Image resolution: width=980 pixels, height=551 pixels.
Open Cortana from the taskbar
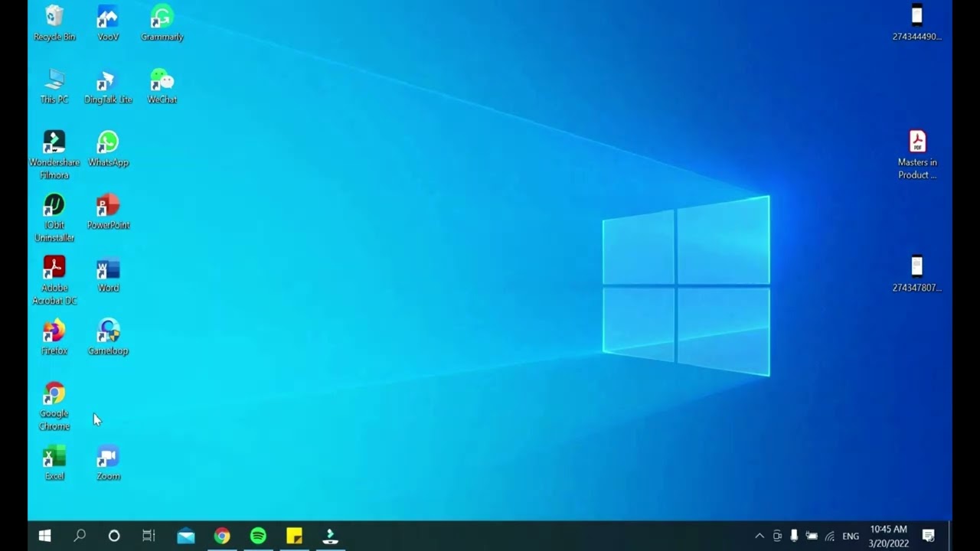pyautogui.click(x=114, y=536)
